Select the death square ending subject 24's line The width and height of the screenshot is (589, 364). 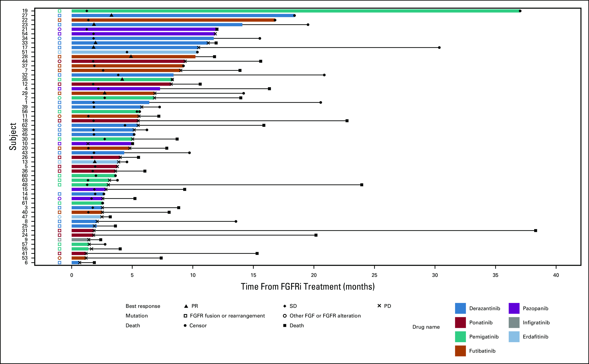point(316,235)
